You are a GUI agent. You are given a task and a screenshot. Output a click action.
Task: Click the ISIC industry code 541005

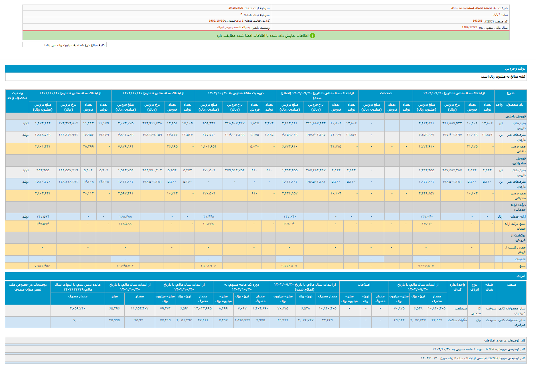point(477,21)
